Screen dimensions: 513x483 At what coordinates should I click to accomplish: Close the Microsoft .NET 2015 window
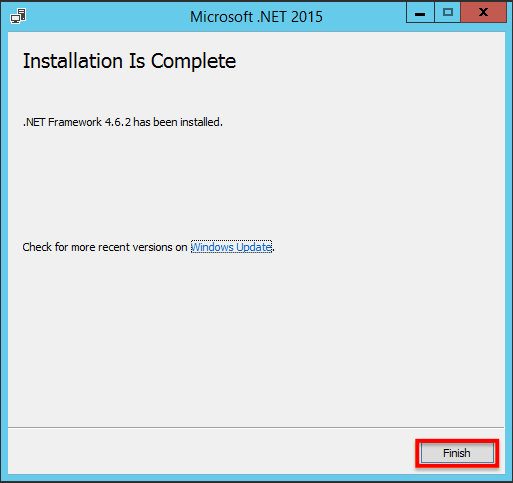[483, 13]
